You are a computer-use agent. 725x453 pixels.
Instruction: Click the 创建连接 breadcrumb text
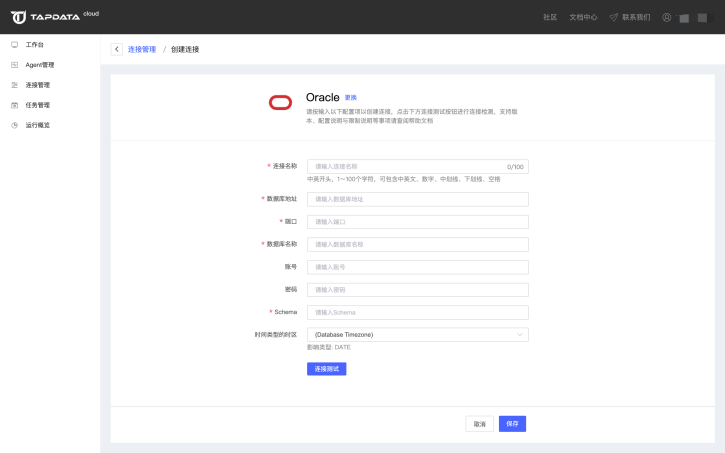point(185,49)
